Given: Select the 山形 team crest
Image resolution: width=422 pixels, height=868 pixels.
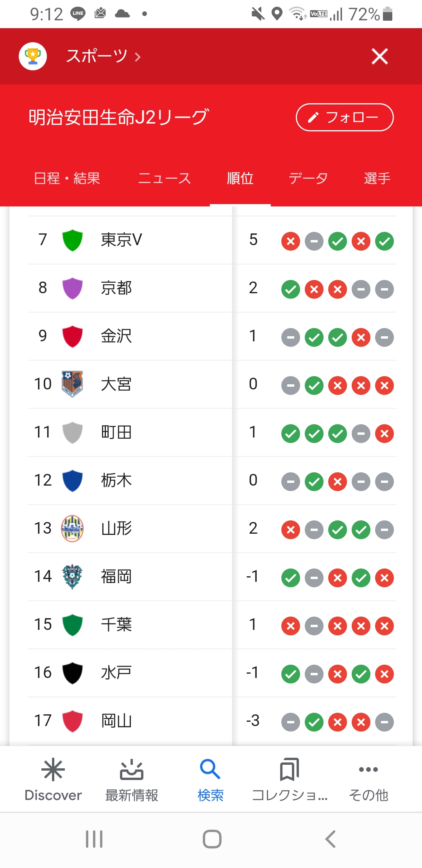Looking at the screenshot, I should (x=72, y=528).
